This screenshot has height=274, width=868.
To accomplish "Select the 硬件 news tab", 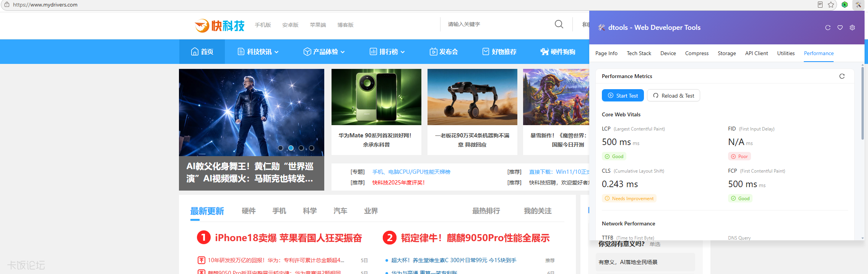I will (x=249, y=211).
